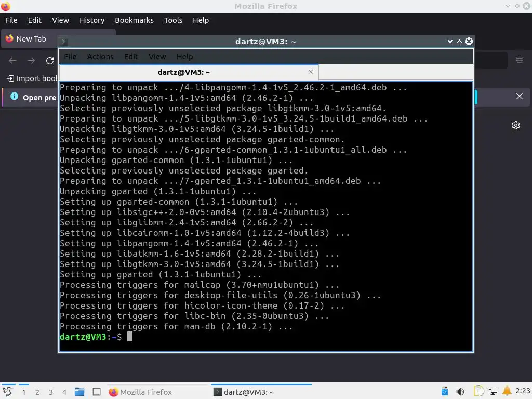Click 'Processing triggers for libc-bin' output line

194,316
